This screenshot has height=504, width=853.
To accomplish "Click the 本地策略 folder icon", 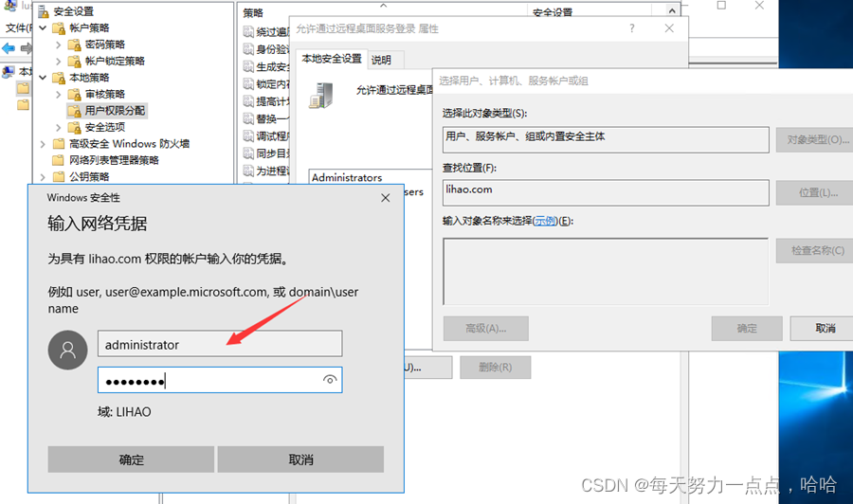I will tap(59, 78).
